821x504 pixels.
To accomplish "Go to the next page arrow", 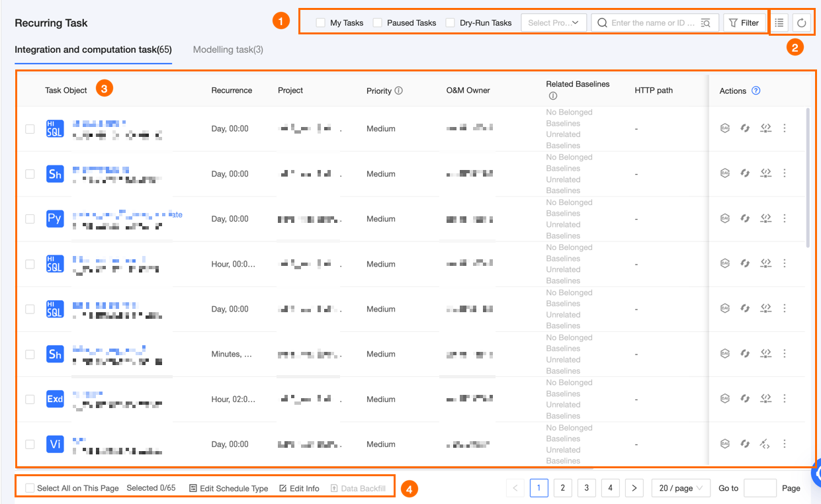I will click(x=634, y=488).
